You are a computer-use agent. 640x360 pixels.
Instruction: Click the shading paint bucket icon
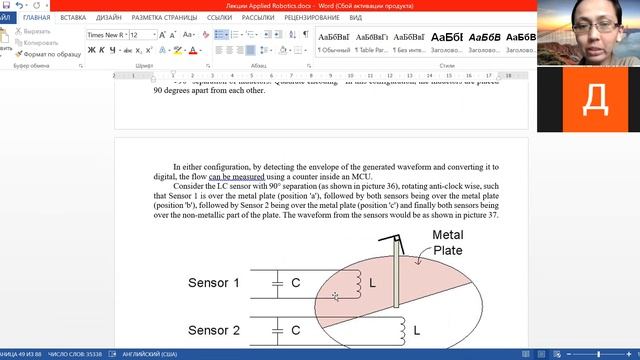click(283, 50)
